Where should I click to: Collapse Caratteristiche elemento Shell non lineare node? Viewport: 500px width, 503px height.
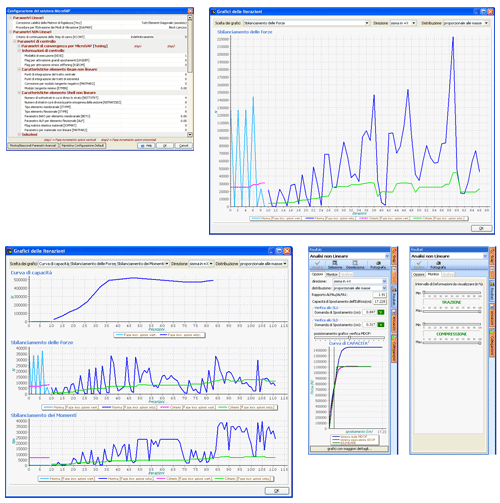pyautogui.click(x=19, y=93)
